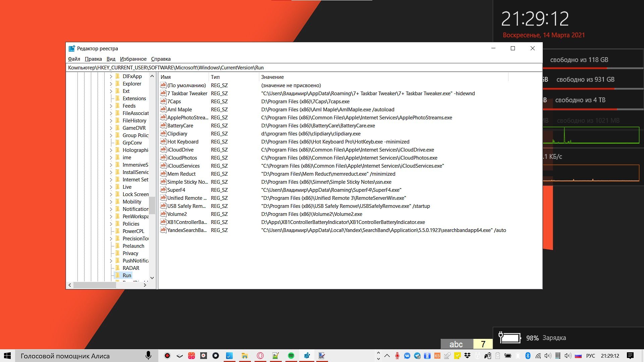Open the blue checkmark to-do app in the taskbar
644x362 pixels.
pyautogui.click(x=229, y=356)
